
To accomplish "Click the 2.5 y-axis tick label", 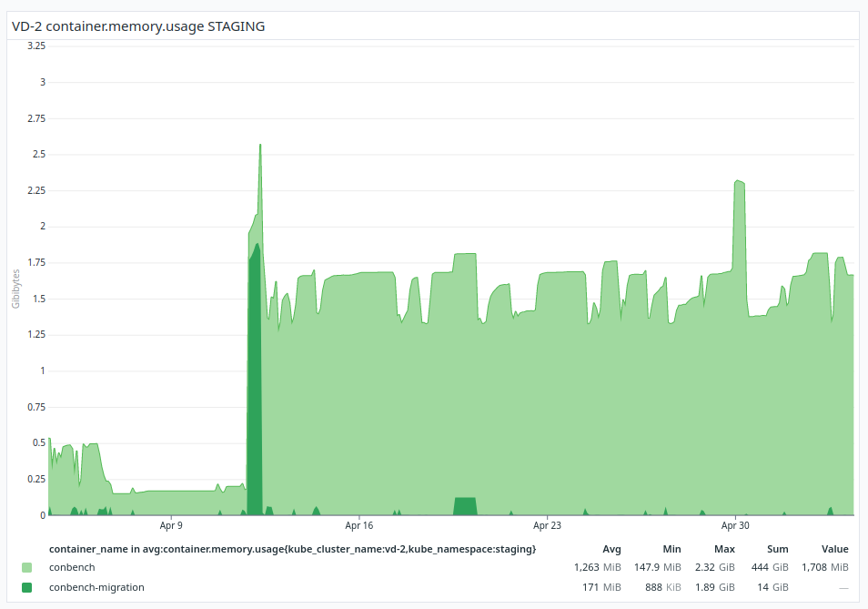I will pyautogui.click(x=39, y=155).
